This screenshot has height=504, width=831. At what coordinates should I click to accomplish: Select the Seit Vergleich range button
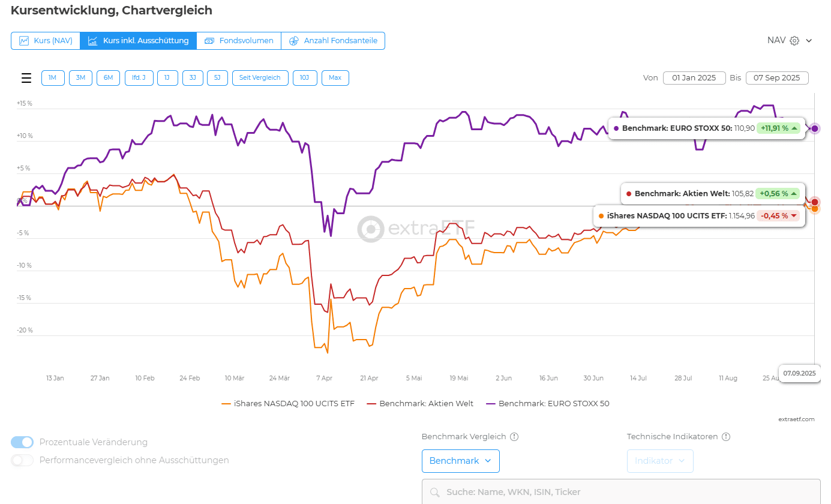click(260, 78)
